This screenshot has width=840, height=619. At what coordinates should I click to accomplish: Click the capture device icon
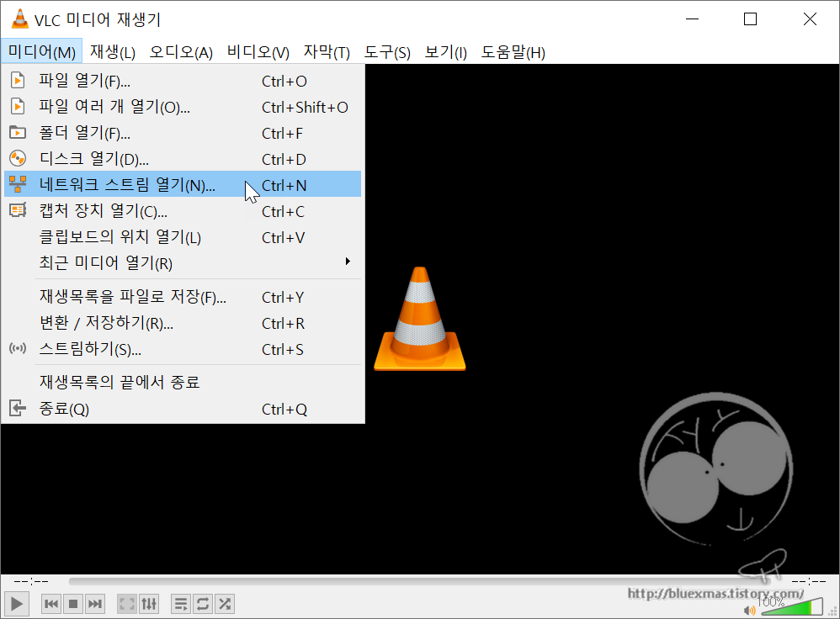pyautogui.click(x=18, y=210)
